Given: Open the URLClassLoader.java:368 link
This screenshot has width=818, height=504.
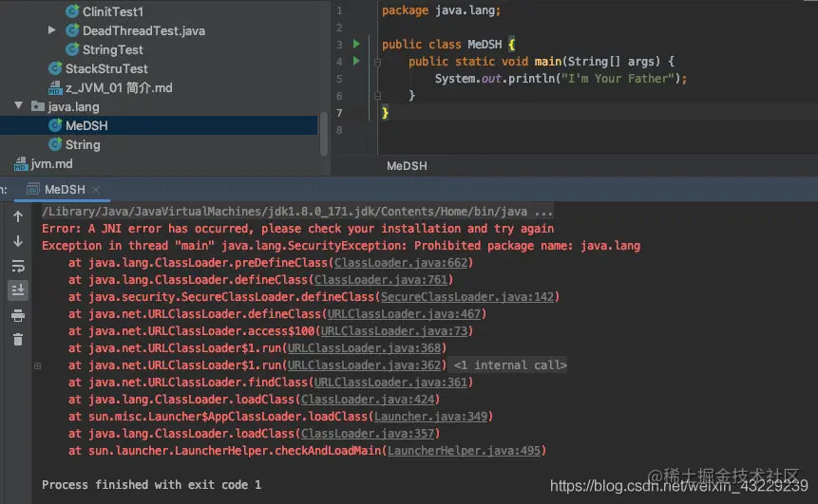Looking at the screenshot, I should (364, 348).
